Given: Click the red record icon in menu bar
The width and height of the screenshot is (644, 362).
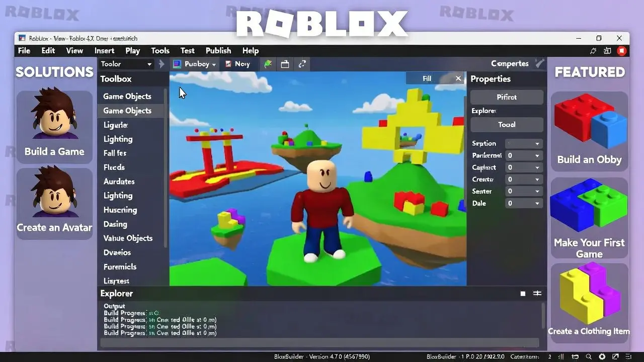Looking at the screenshot, I should tap(622, 51).
